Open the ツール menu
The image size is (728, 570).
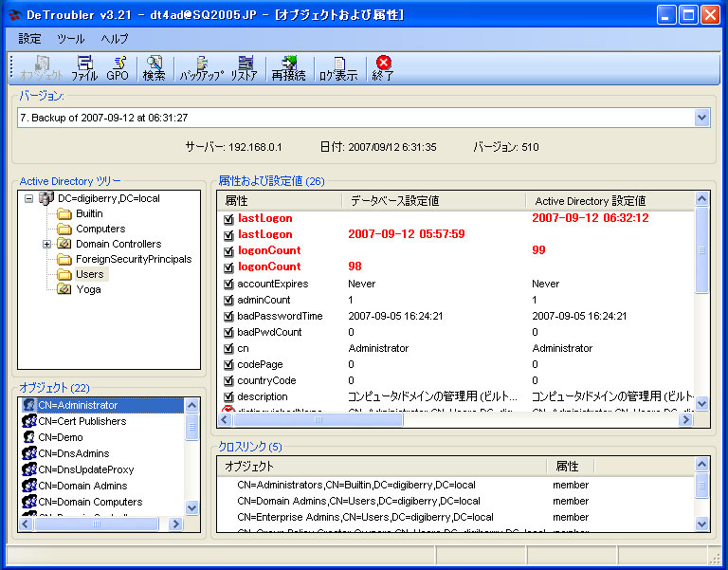tap(70, 39)
